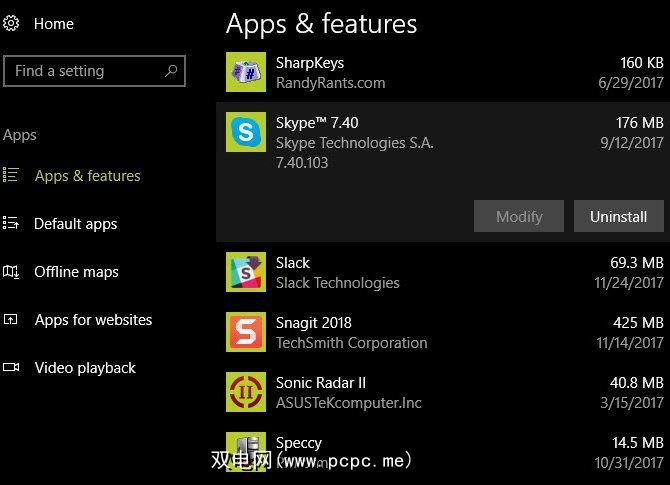Click the 11/24/2017 install date
The width and height of the screenshot is (670, 485).
tap(629, 283)
